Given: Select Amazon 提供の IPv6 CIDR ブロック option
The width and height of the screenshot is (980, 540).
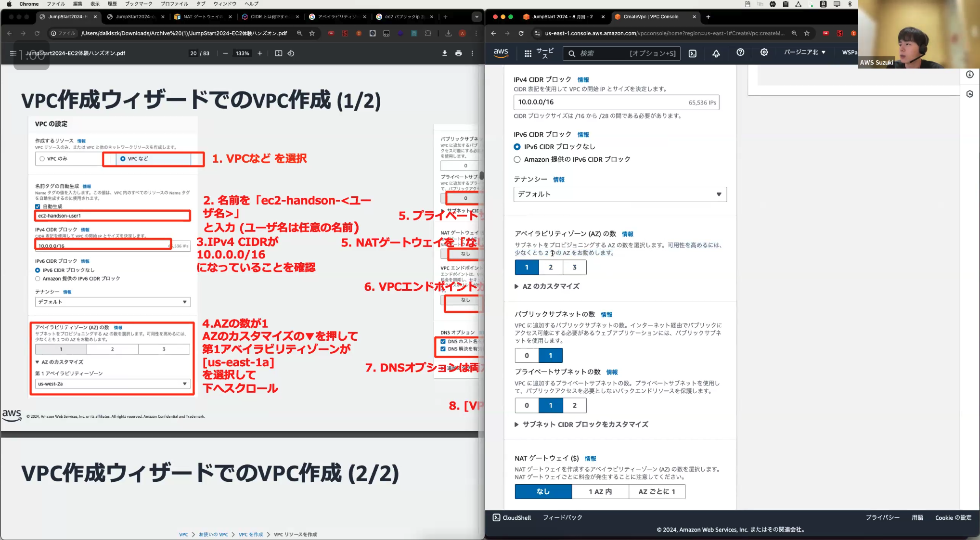Looking at the screenshot, I should 517,159.
